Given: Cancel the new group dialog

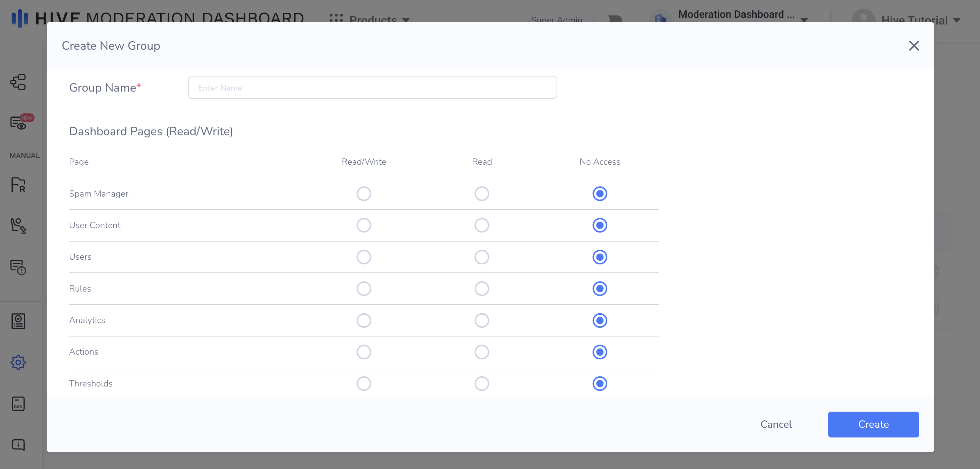Looking at the screenshot, I should click(x=776, y=424).
